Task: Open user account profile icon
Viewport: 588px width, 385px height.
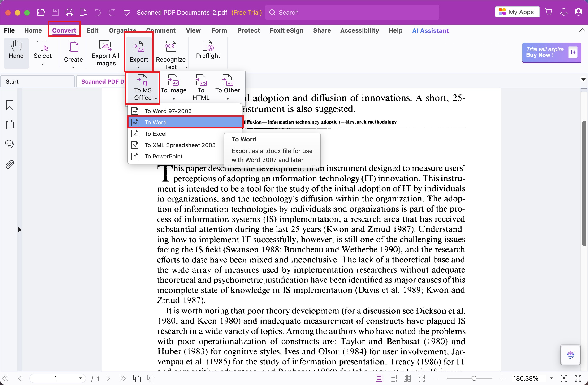Action: [578, 12]
